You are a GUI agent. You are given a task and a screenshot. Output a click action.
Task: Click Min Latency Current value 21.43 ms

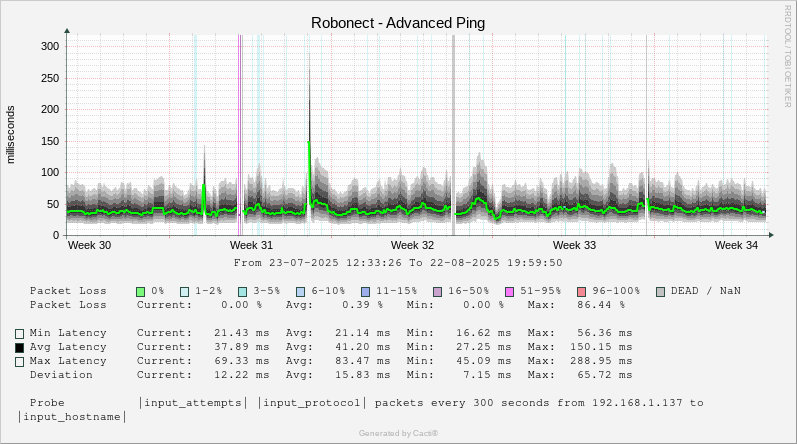241,333
